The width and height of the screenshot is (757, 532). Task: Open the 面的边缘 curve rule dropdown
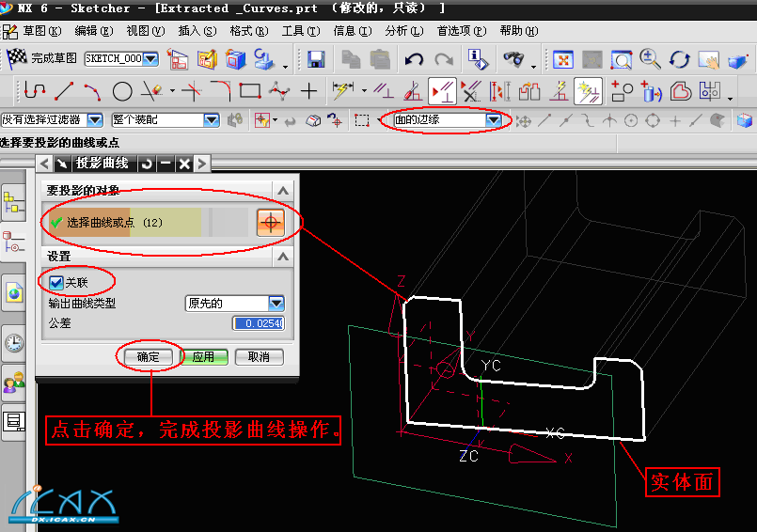pyautogui.click(x=494, y=120)
